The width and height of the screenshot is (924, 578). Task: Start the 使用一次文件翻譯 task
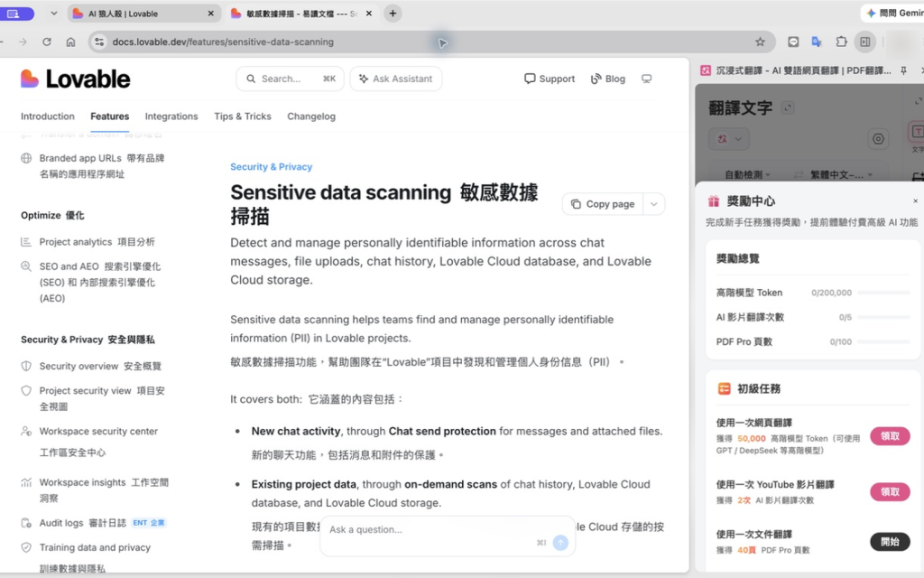click(x=890, y=542)
